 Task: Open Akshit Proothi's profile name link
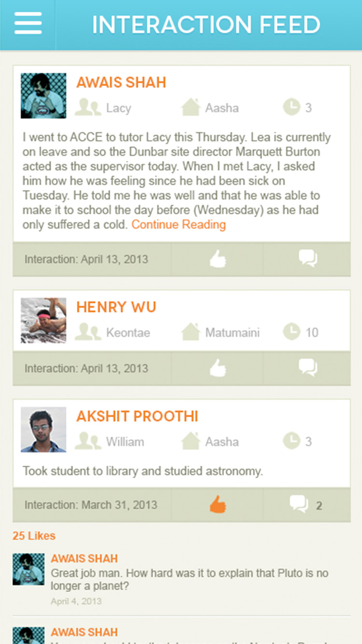pos(137,416)
